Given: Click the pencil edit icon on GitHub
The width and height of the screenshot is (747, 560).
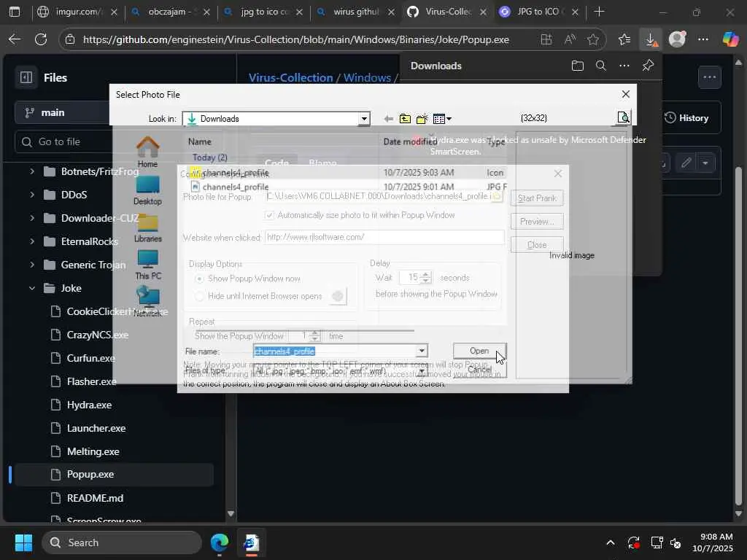Looking at the screenshot, I should tap(686, 163).
